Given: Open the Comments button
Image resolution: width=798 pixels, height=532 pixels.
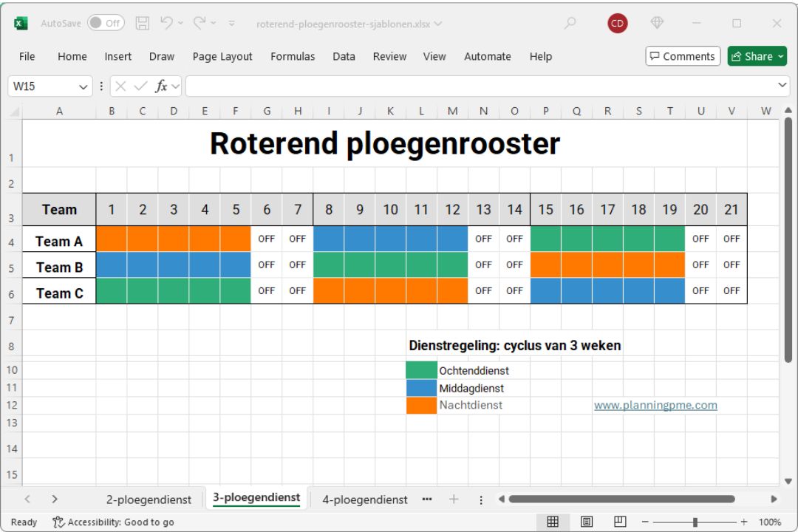Looking at the screenshot, I should pyautogui.click(x=682, y=56).
